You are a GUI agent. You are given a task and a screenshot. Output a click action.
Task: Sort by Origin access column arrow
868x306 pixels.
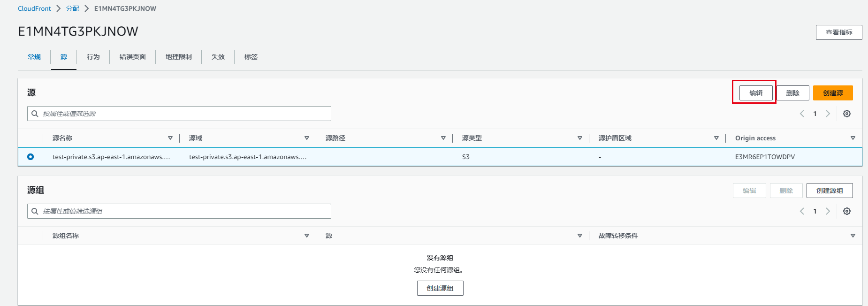(x=853, y=138)
